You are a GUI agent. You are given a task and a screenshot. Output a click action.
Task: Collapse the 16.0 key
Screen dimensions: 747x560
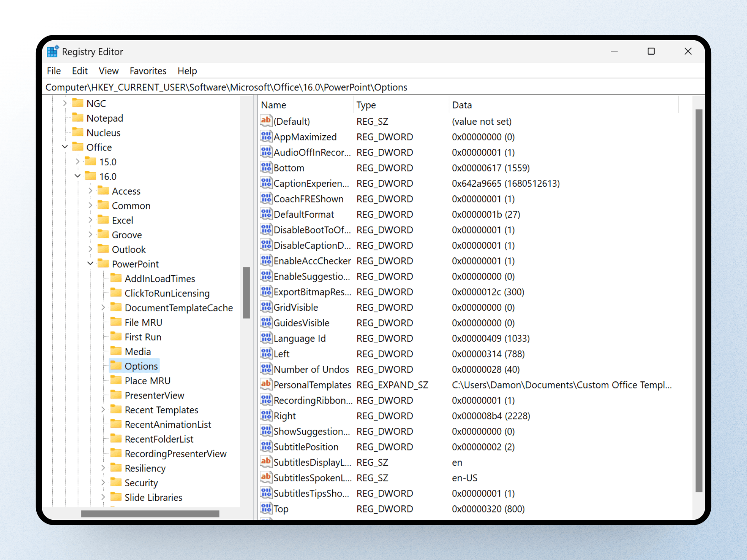click(x=78, y=176)
